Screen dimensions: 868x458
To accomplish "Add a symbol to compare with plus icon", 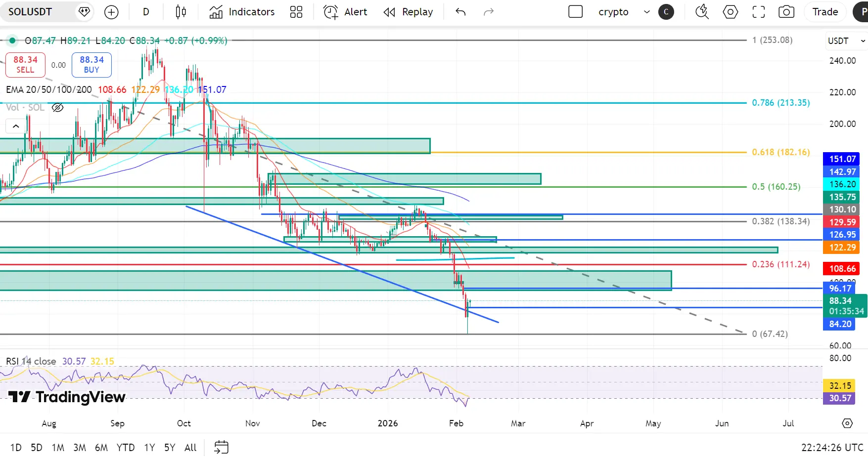I will tap(112, 12).
